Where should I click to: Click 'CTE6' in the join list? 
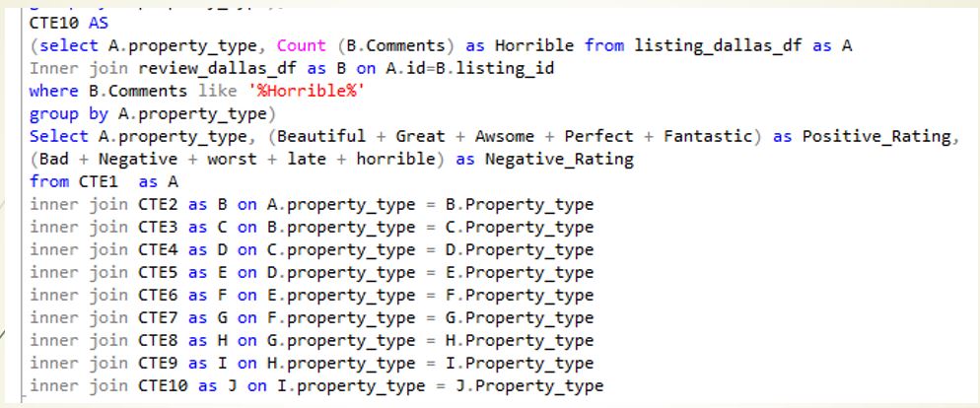158,295
